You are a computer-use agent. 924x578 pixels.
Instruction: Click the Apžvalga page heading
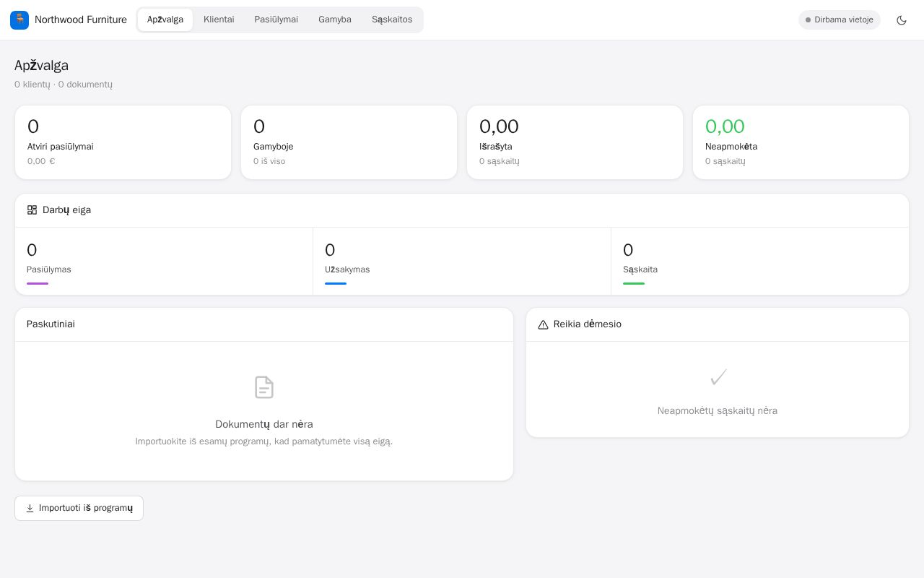(x=41, y=65)
